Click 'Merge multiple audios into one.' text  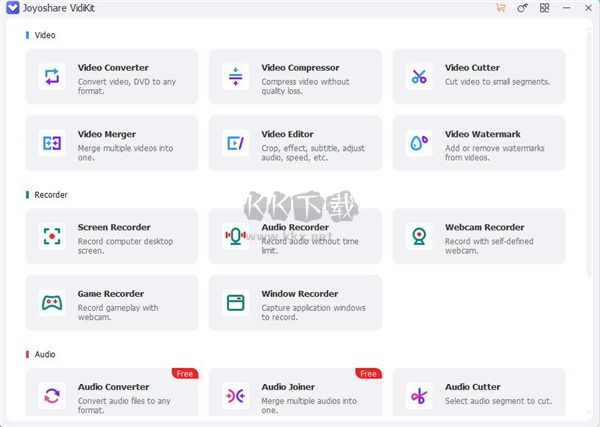pos(309,406)
